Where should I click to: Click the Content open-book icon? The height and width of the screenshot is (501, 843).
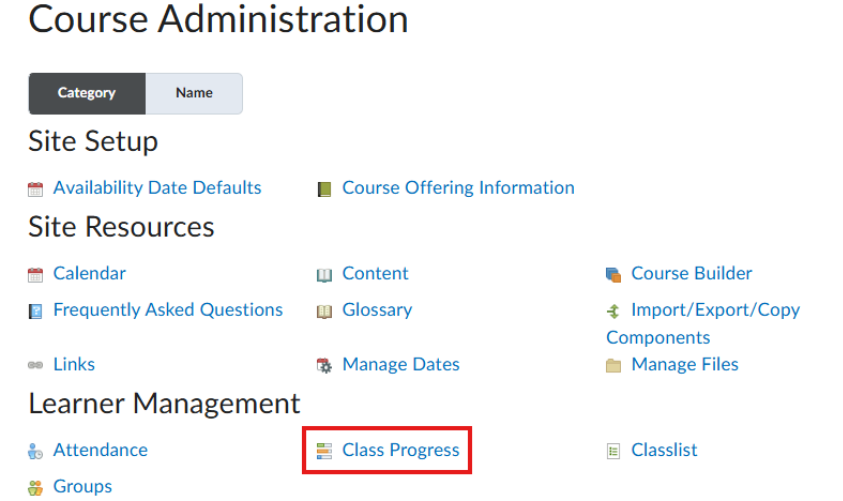324,275
